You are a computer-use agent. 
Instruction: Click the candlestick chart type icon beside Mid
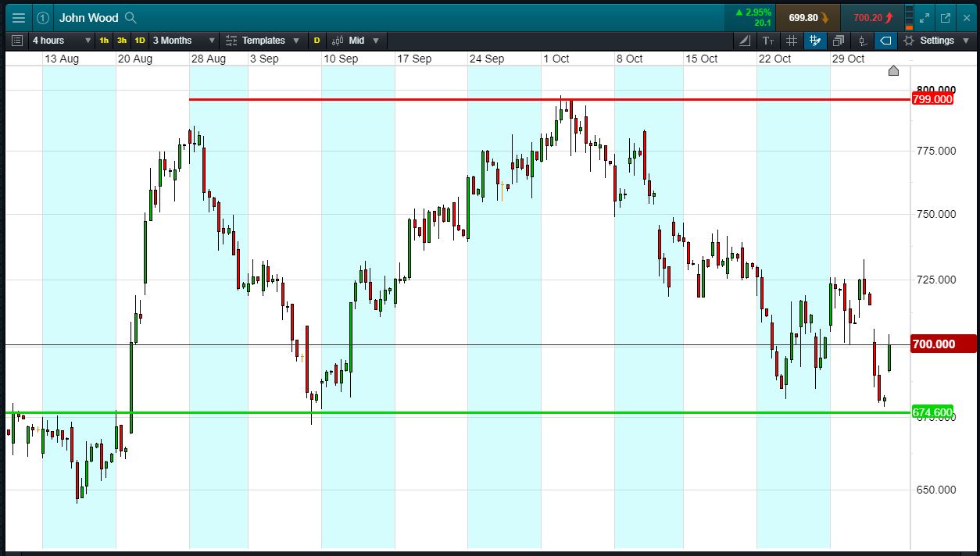click(338, 41)
